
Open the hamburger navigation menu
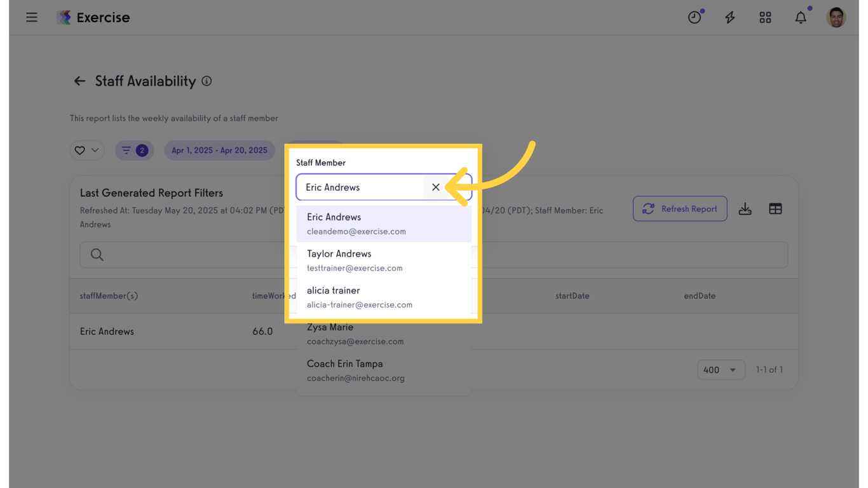(32, 18)
